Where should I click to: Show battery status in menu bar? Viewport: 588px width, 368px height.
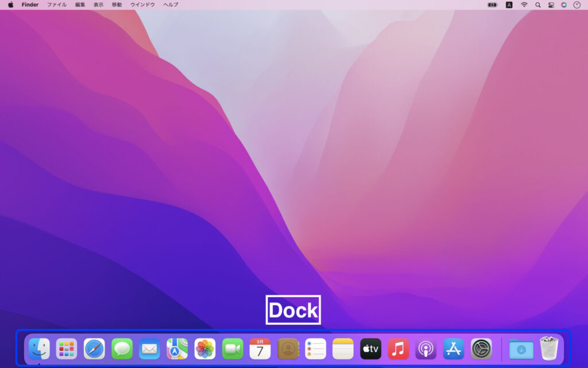point(492,5)
